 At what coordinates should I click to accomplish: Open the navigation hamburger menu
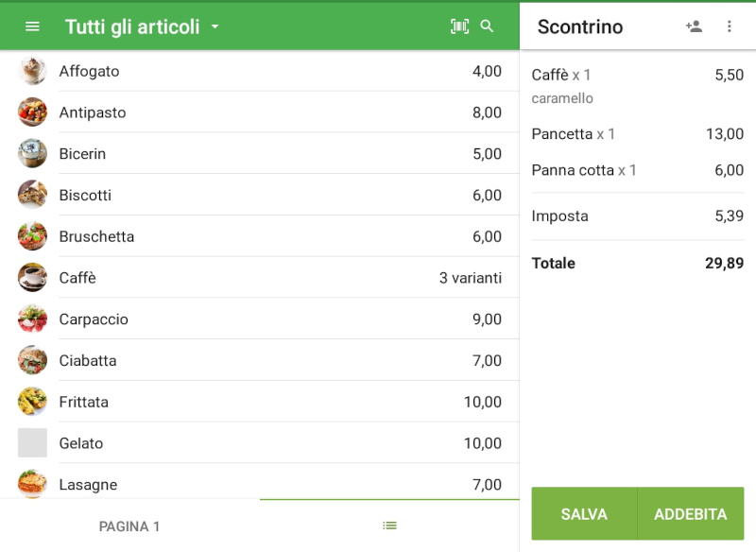point(32,26)
